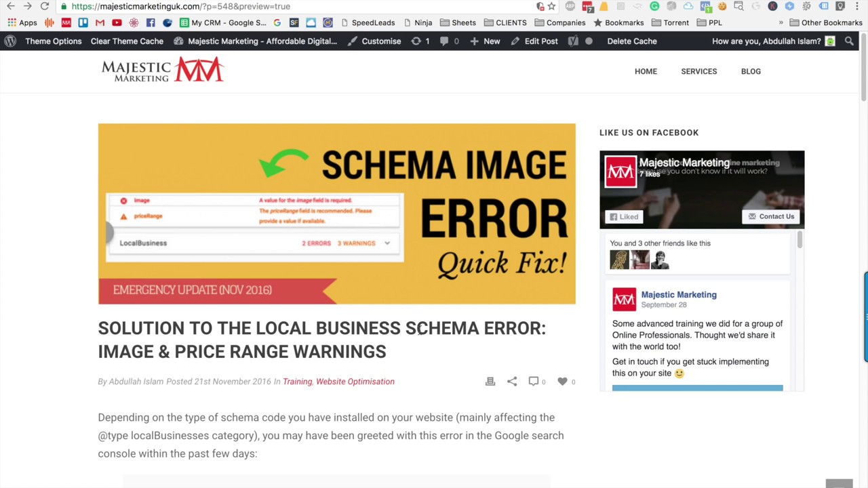868x488 pixels.
Task: Reload the page with the refresh icon
Action: [x=44, y=6]
